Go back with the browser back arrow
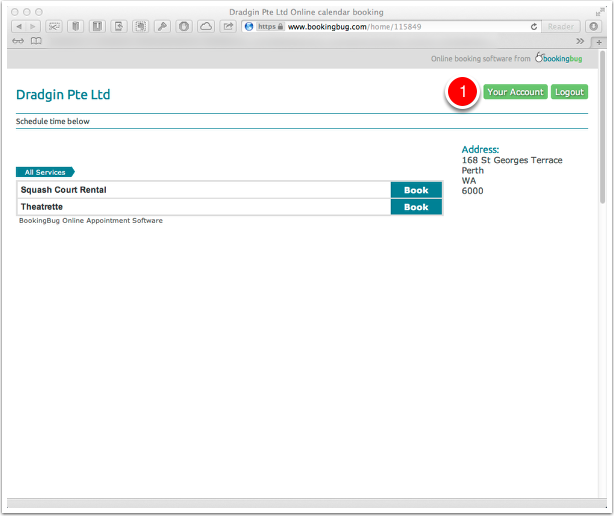Screen dimensions: 614x516 pos(19,27)
